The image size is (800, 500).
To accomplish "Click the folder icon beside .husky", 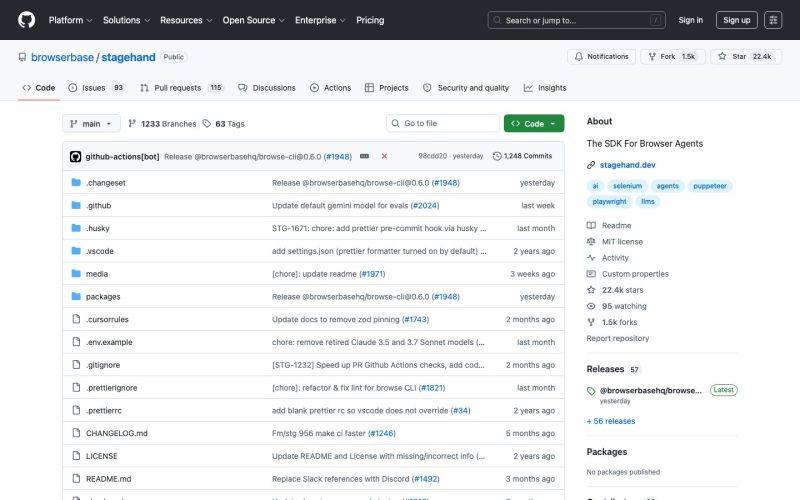I will pyautogui.click(x=76, y=228).
